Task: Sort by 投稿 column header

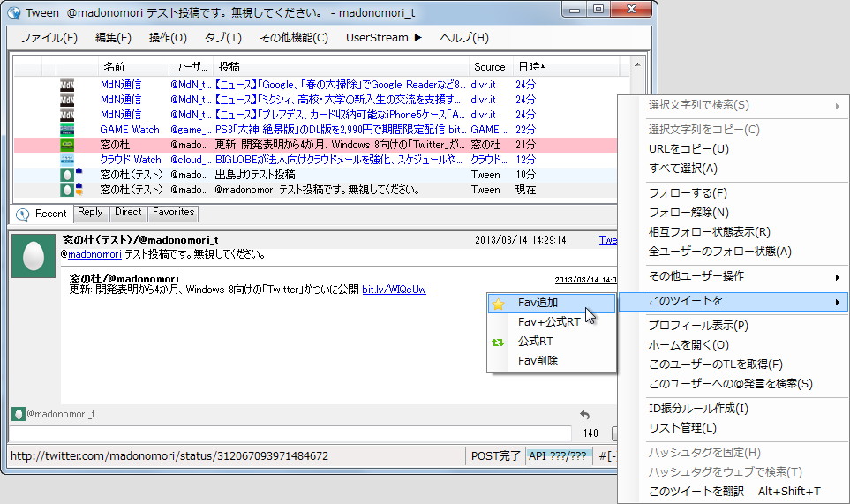Action: (341, 67)
